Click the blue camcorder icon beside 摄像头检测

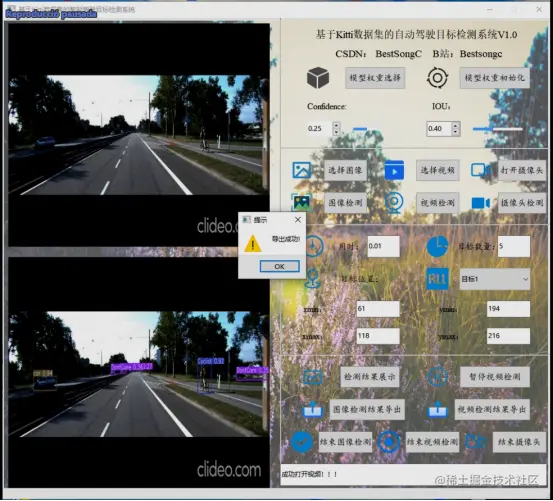[481, 203]
